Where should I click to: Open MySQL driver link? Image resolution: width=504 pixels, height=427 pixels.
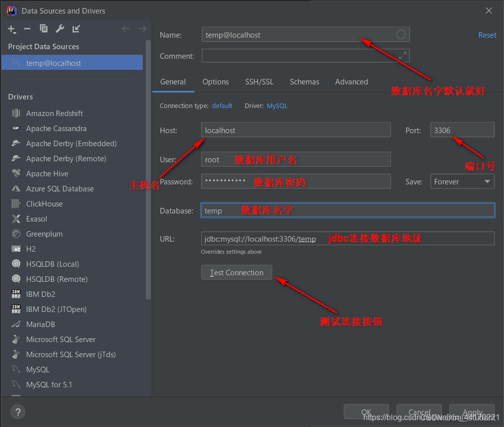[277, 105]
